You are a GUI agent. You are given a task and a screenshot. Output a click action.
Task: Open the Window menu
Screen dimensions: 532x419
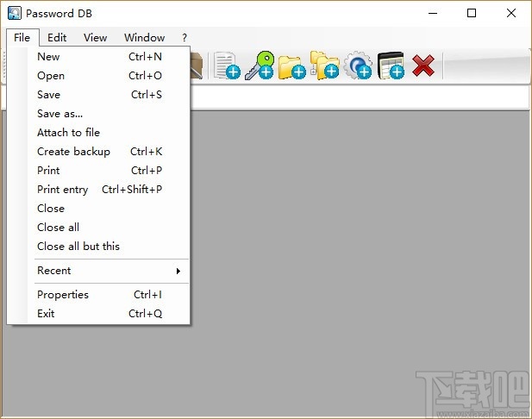[x=145, y=38]
